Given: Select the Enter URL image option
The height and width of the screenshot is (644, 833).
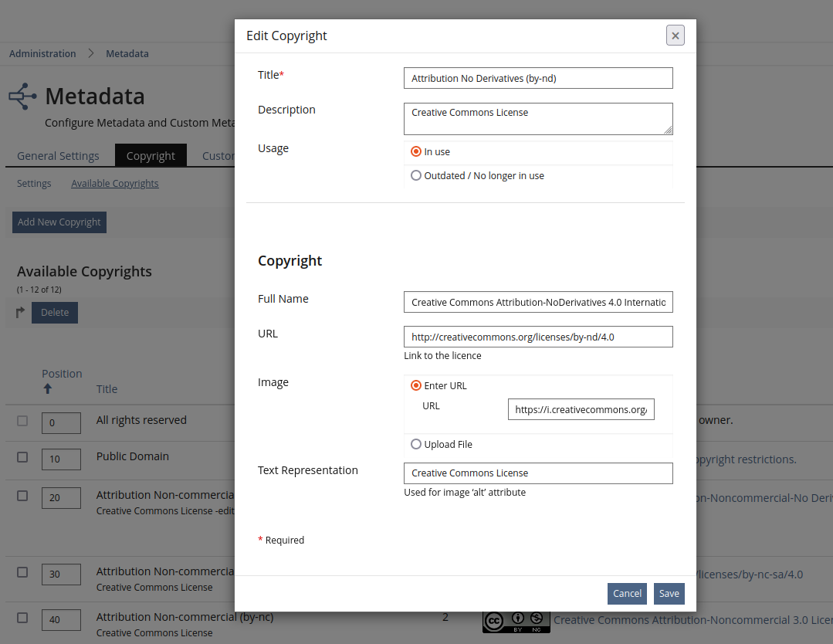Looking at the screenshot, I should 416,385.
